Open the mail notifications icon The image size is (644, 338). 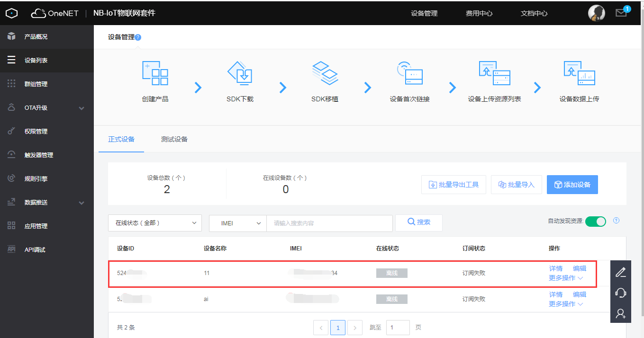tap(621, 13)
